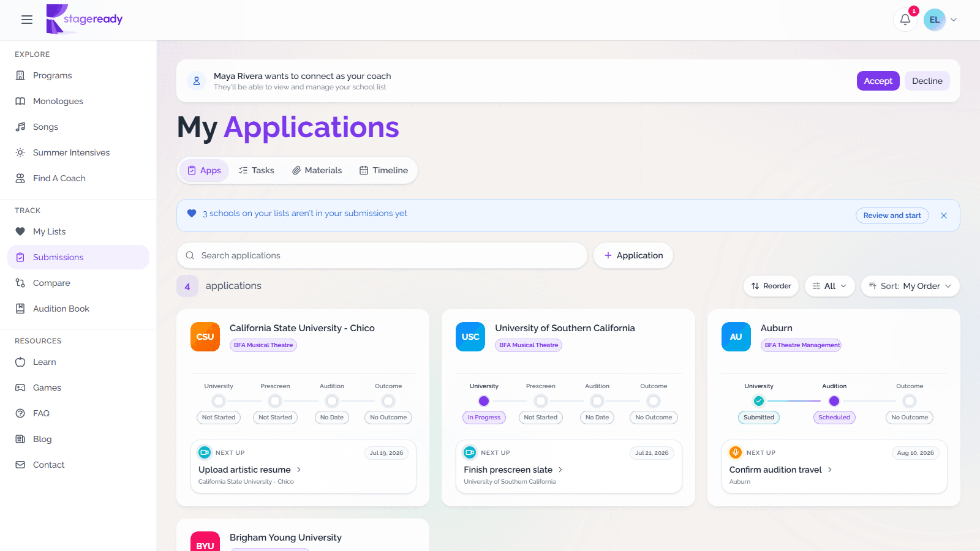
Task: Click Chico's Audition step circle
Action: click(332, 401)
